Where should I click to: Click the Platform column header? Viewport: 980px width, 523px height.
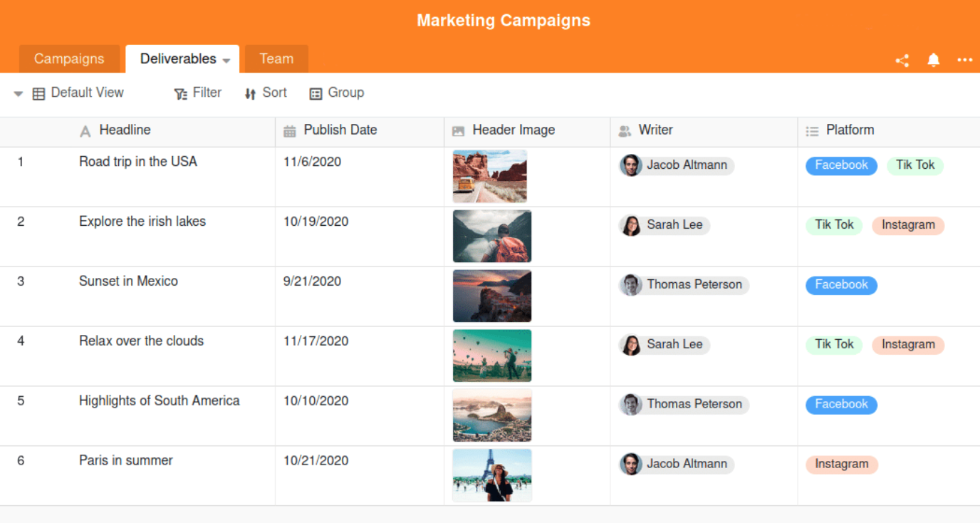850,130
